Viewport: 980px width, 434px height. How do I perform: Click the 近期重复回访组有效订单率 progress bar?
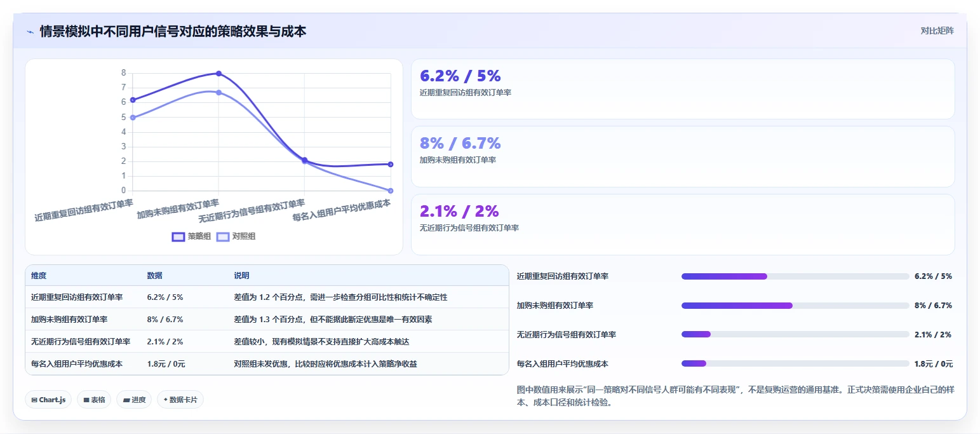pyautogui.click(x=795, y=276)
